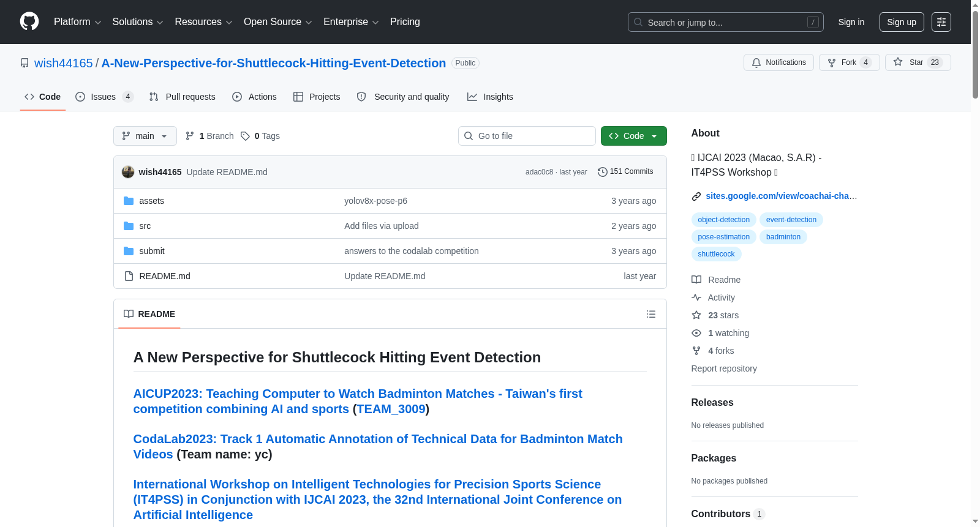
Task: Click the bell icon in Notifications button
Action: point(756,62)
